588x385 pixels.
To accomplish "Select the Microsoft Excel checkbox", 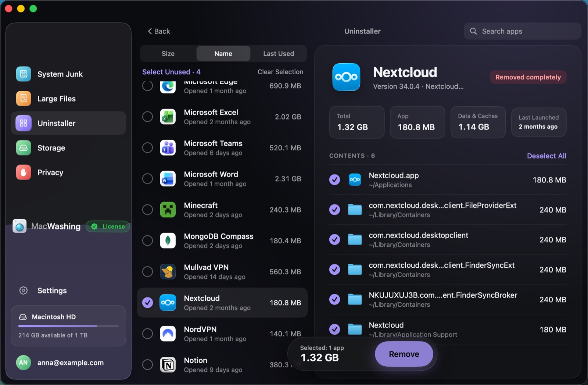I will 148,117.
